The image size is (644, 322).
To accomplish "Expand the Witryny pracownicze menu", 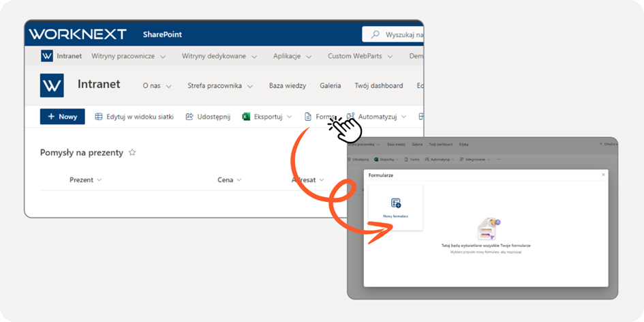I will [163, 57].
